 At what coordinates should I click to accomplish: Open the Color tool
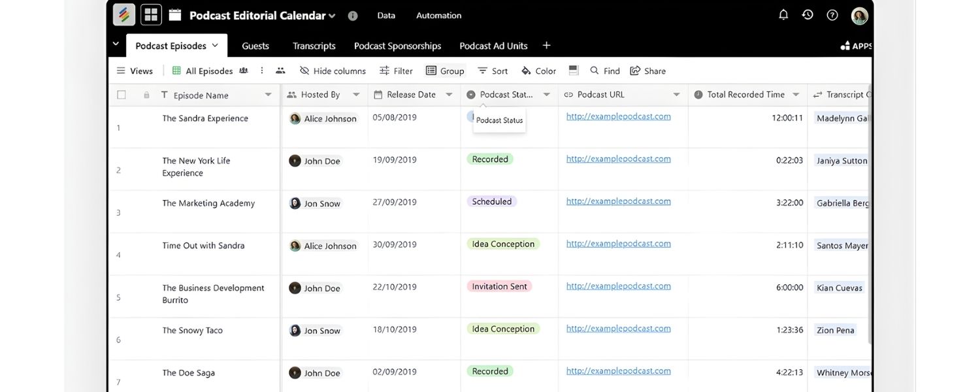click(x=538, y=71)
